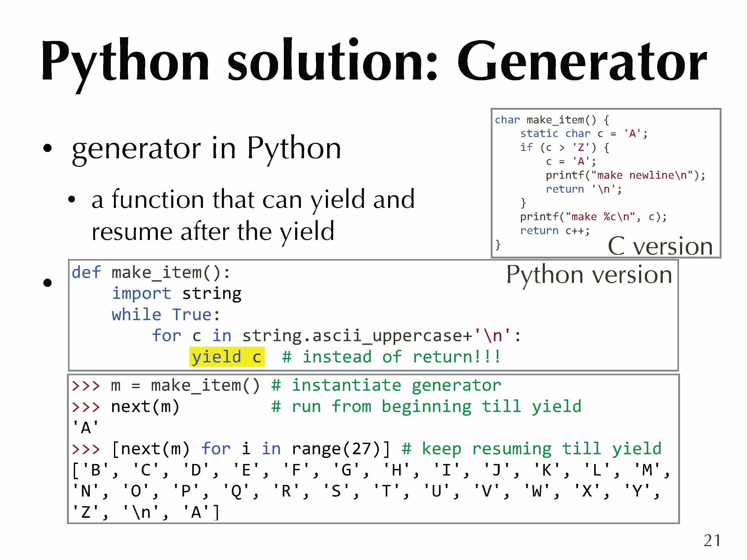Click the '# instead of return!!!' comment
The height and width of the screenshot is (560, 747).
click(x=391, y=357)
